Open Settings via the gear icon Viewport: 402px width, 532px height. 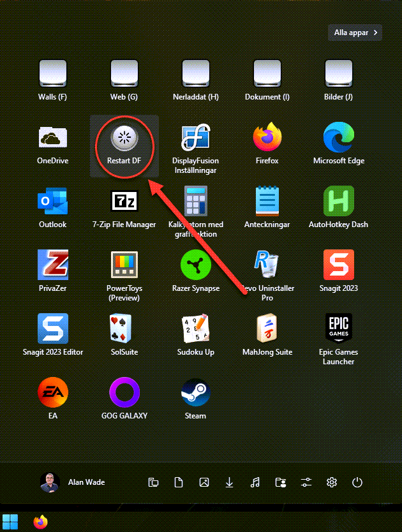pyautogui.click(x=331, y=482)
